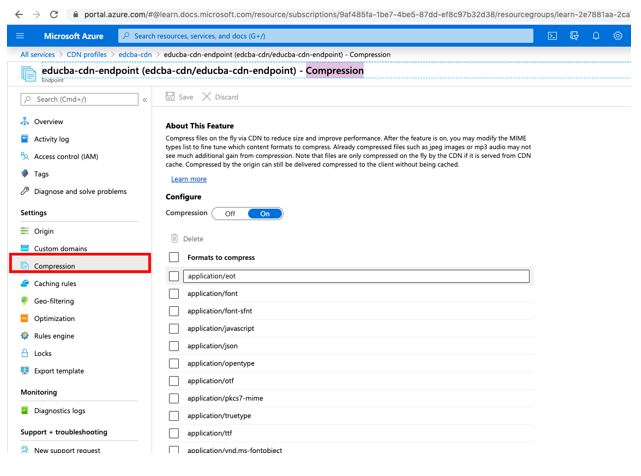
Task: Check the application/opentype checkbox
Action: 174,364
